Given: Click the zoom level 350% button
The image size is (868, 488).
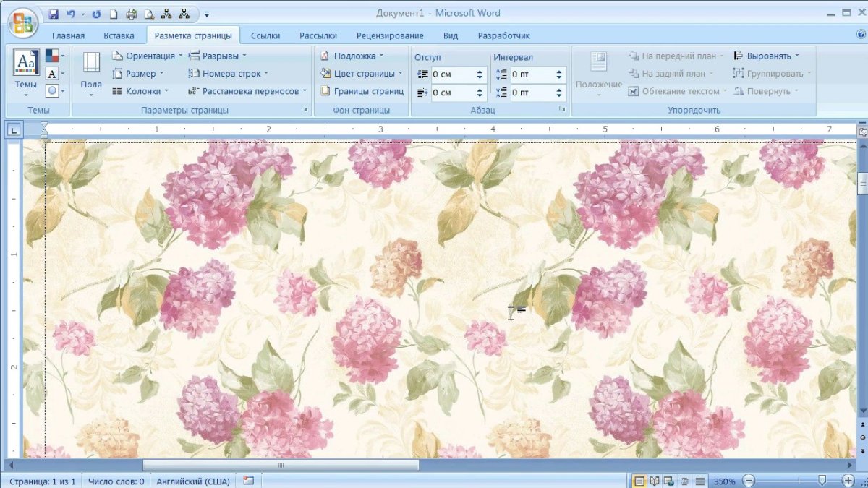Looking at the screenshot, I should [x=725, y=481].
